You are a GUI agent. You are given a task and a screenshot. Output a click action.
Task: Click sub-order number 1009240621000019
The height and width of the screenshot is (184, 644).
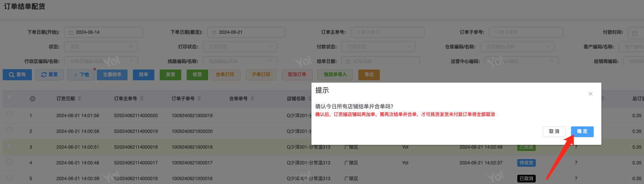point(192,116)
